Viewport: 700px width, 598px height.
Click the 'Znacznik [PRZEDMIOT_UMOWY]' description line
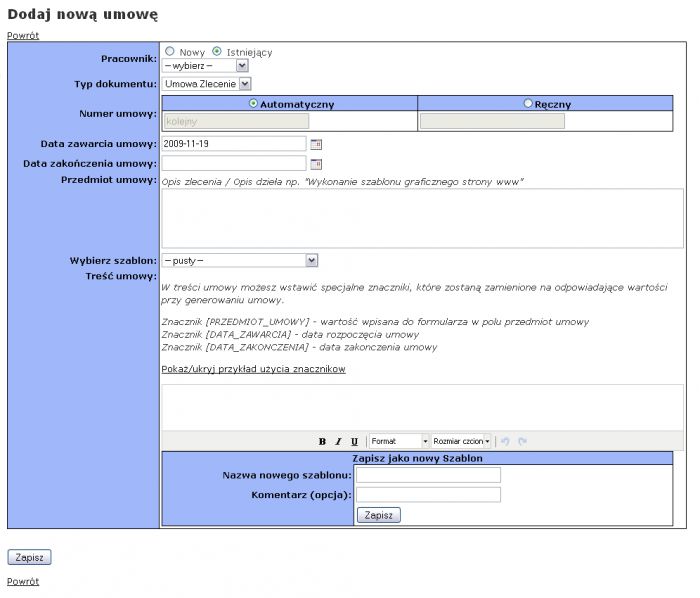375,322
